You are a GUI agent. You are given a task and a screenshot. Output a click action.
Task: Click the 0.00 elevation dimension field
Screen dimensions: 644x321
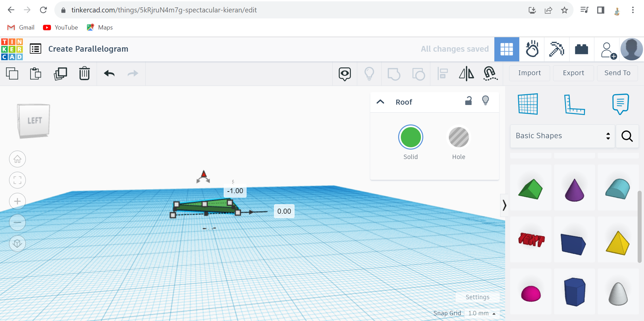tap(284, 211)
